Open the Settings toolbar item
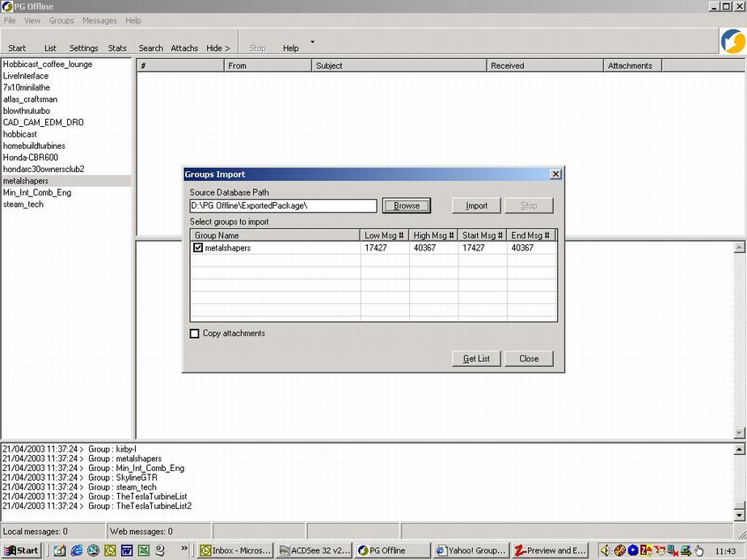The image size is (747, 560). tap(83, 48)
